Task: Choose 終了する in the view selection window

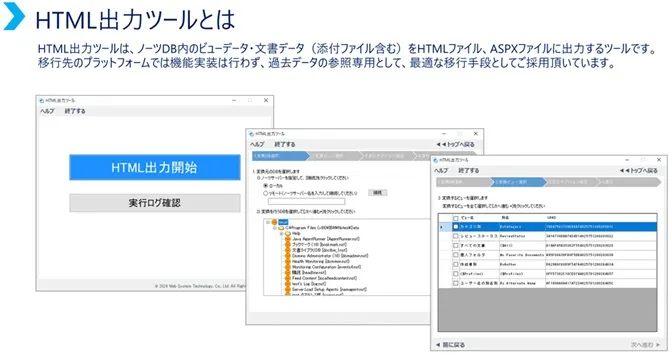Action: (x=469, y=171)
